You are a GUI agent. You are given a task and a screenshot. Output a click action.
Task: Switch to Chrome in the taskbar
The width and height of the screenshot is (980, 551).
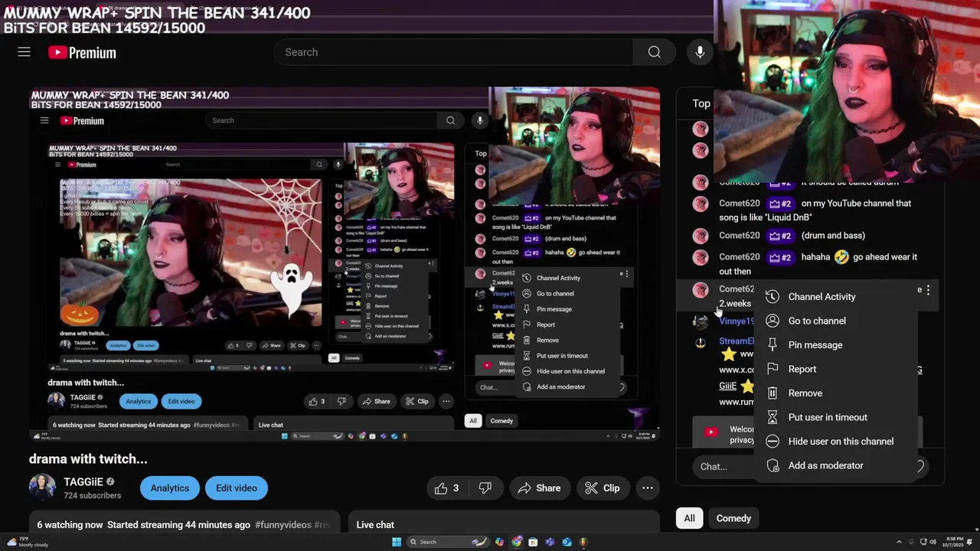coord(517,542)
